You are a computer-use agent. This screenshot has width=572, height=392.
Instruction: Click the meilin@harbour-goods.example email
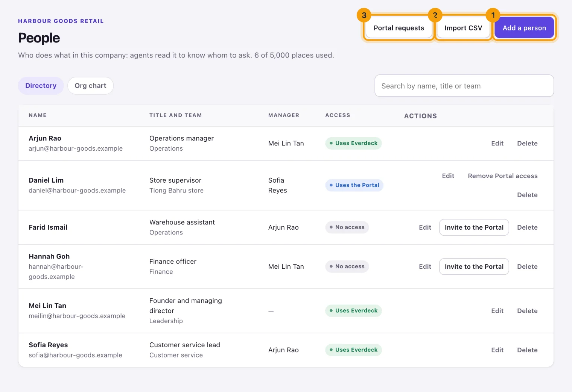click(x=77, y=316)
